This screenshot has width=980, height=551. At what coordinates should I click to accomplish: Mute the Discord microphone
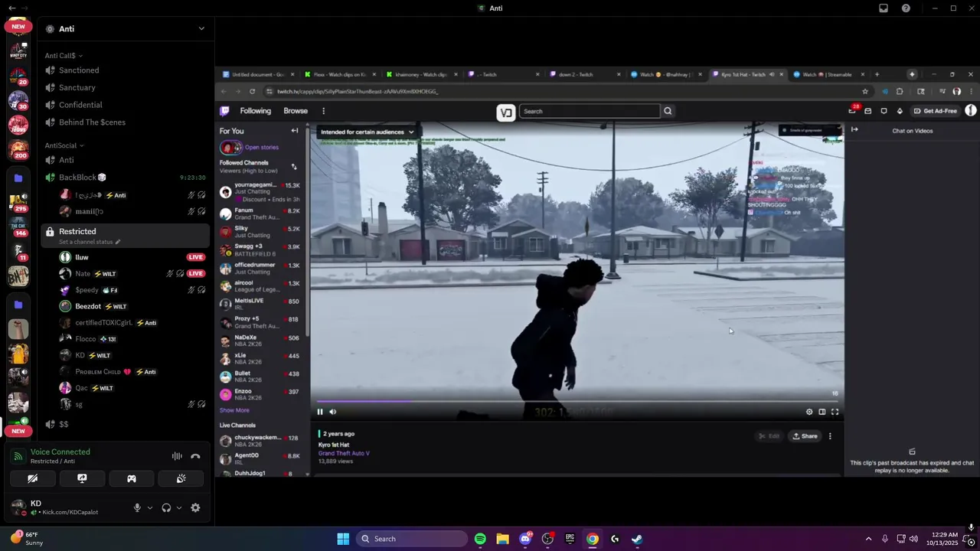coord(137,507)
